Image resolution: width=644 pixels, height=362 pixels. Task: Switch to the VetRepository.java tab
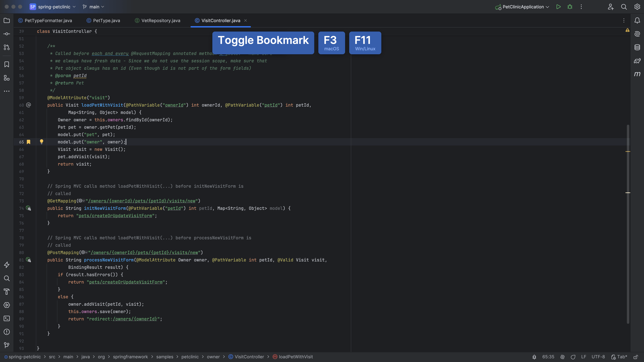tap(160, 20)
